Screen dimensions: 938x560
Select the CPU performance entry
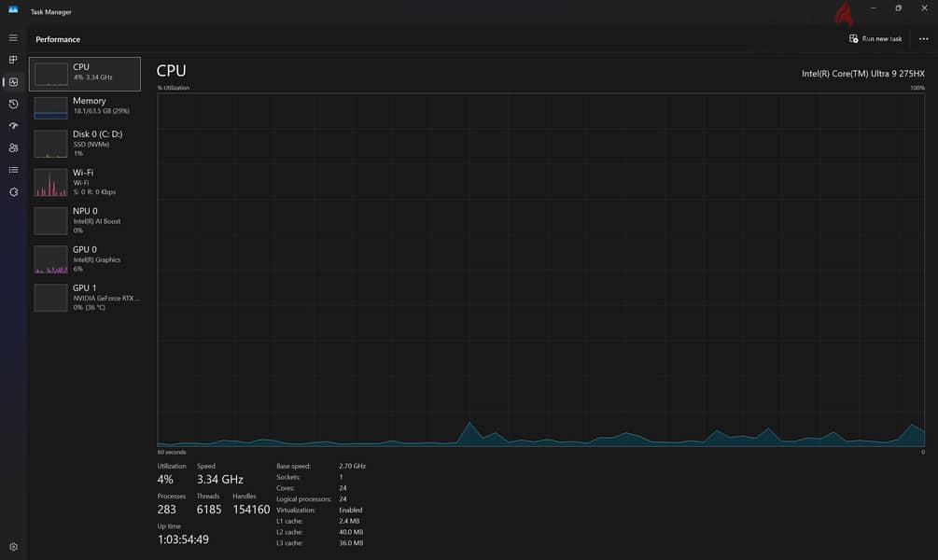pyautogui.click(x=85, y=74)
